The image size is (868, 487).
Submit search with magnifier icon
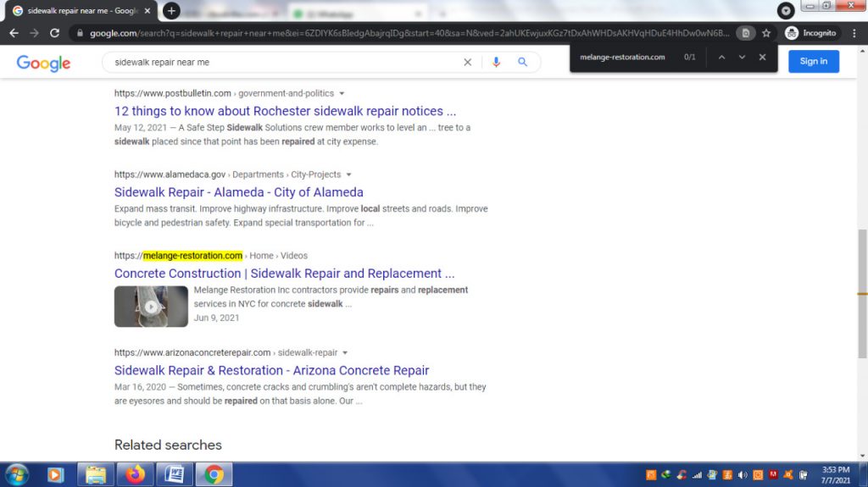[522, 62]
